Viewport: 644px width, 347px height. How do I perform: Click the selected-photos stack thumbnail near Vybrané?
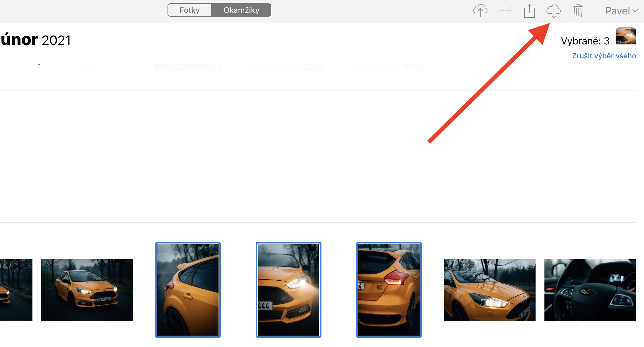[626, 36]
